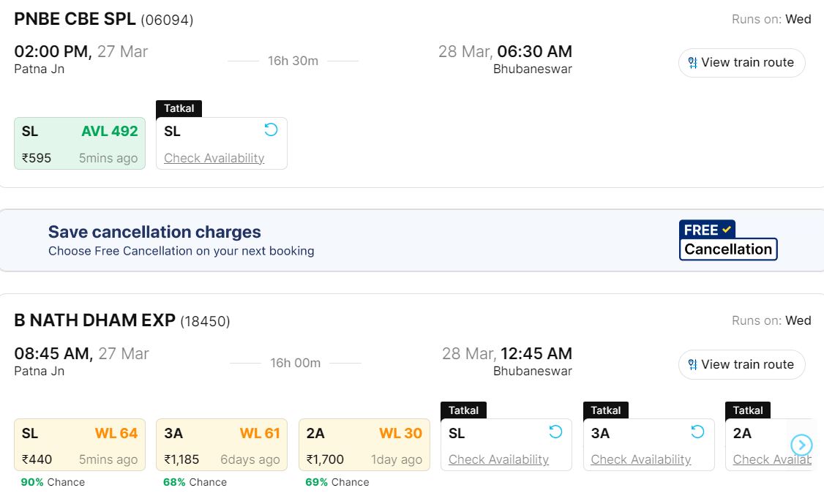Click the FREE Cancellation badge
The width and height of the screenshot is (824, 504).
coord(727,241)
